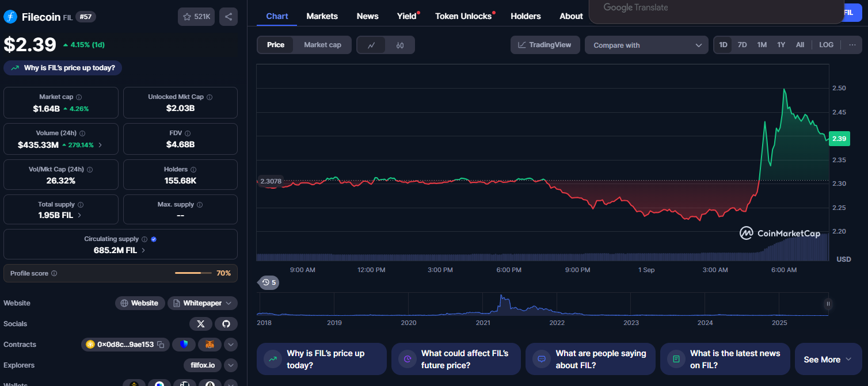Open the three-dots more chart options
This screenshot has width=868, height=386.
pos(852,45)
